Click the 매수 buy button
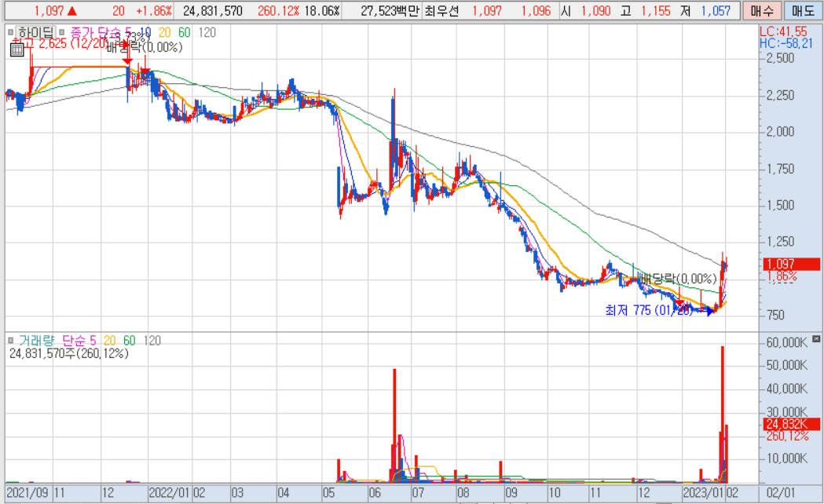This screenshot has width=824, height=504. coord(761,10)
